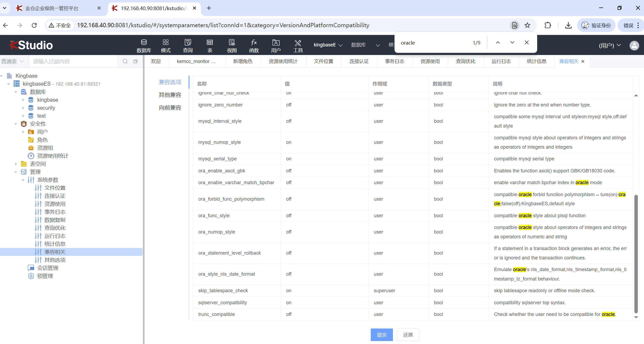
Task: Expand the kingbase database node
Action: coord(23,100)
